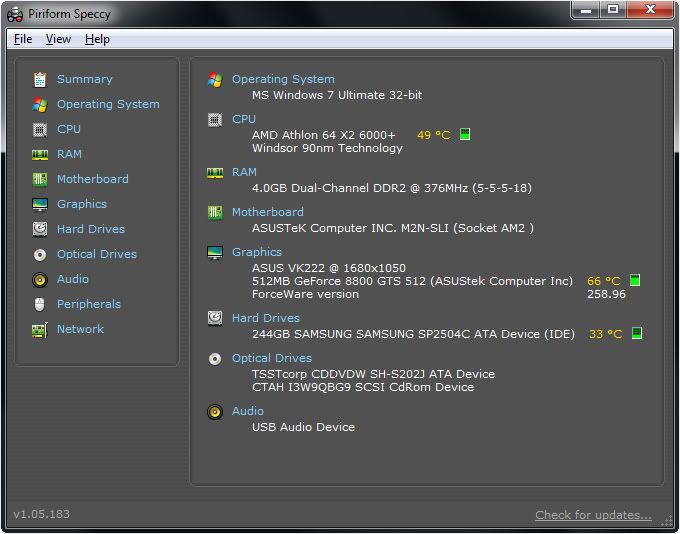Viewport: 680px width, 534px height.
Task: Click 'ASUSTeK Computer INC. M2N-SLI' text
Action: pyautogui.click(x=350, y=228)
